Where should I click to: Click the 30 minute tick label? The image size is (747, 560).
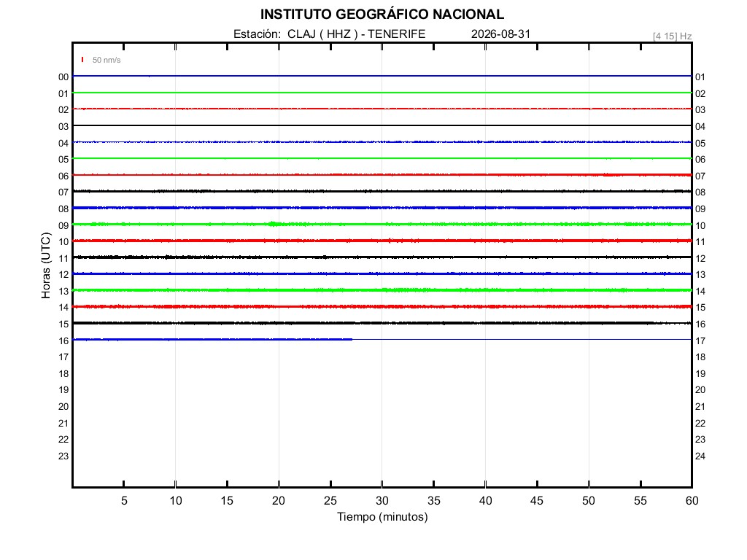[382, 500]
